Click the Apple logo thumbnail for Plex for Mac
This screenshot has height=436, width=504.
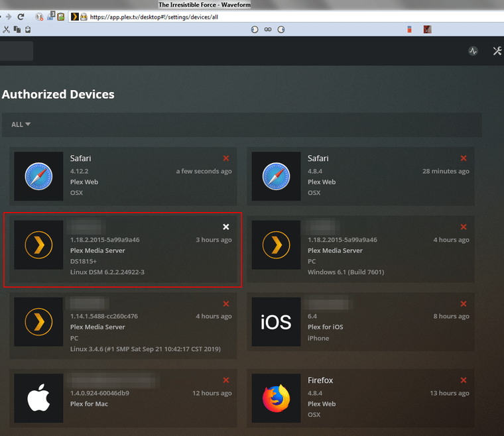point(38,398)
